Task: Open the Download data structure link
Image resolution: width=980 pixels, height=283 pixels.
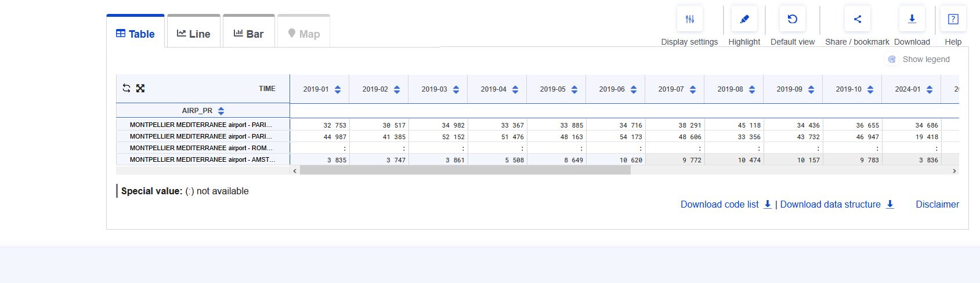Action: pyautogui.click(x=830, y=204)
